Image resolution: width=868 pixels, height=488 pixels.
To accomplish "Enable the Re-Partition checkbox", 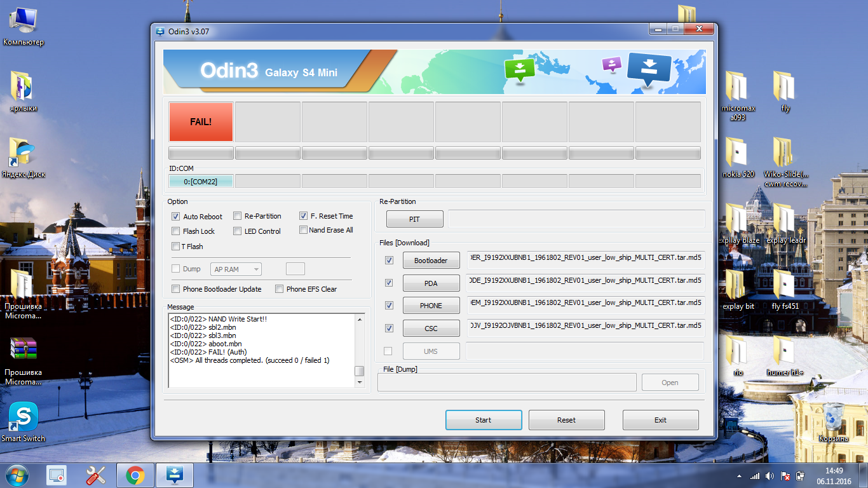I will click(x=238, y=216).
